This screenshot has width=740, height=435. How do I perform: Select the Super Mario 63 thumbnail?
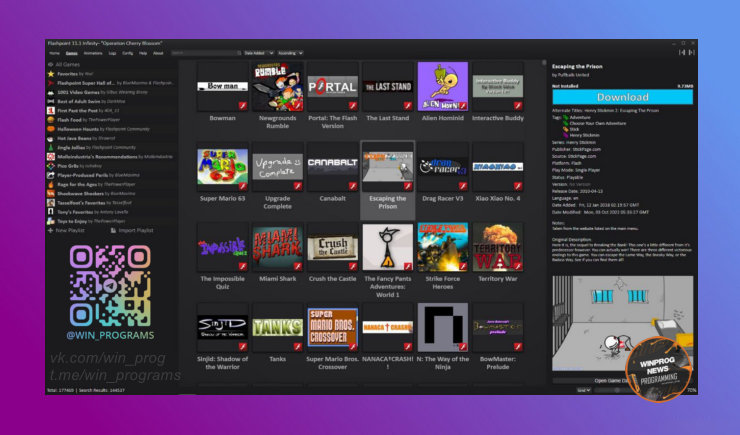pyautogui.click(x=222, y=167)
